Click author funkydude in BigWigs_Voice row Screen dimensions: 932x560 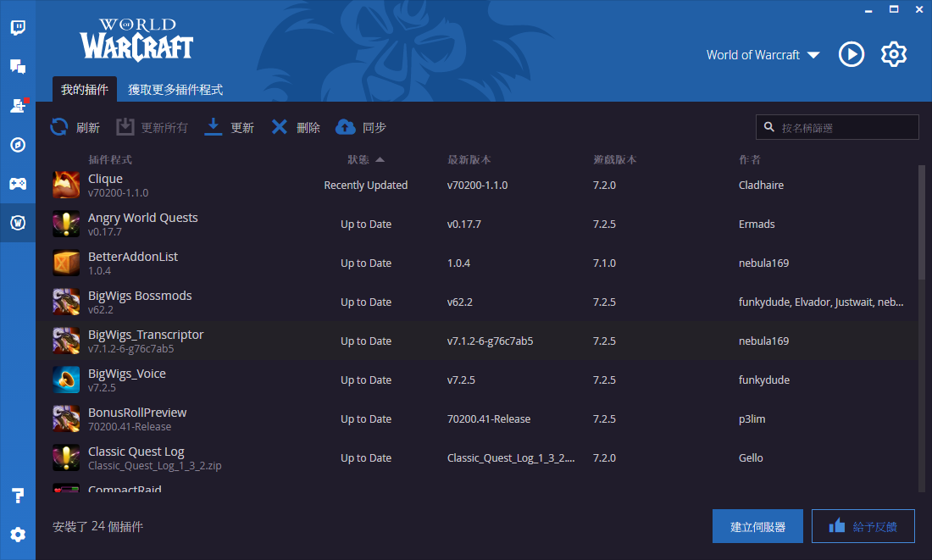click(763, 380)
